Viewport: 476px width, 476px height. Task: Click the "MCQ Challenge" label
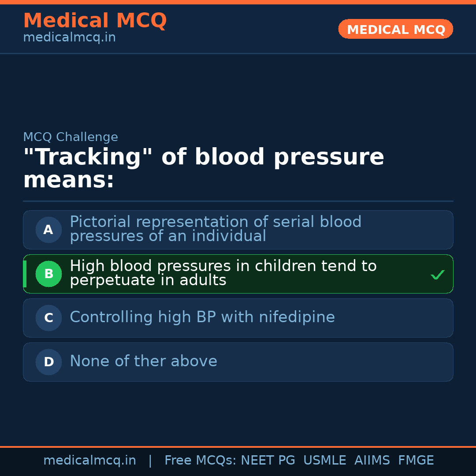[x=71, y=137]
